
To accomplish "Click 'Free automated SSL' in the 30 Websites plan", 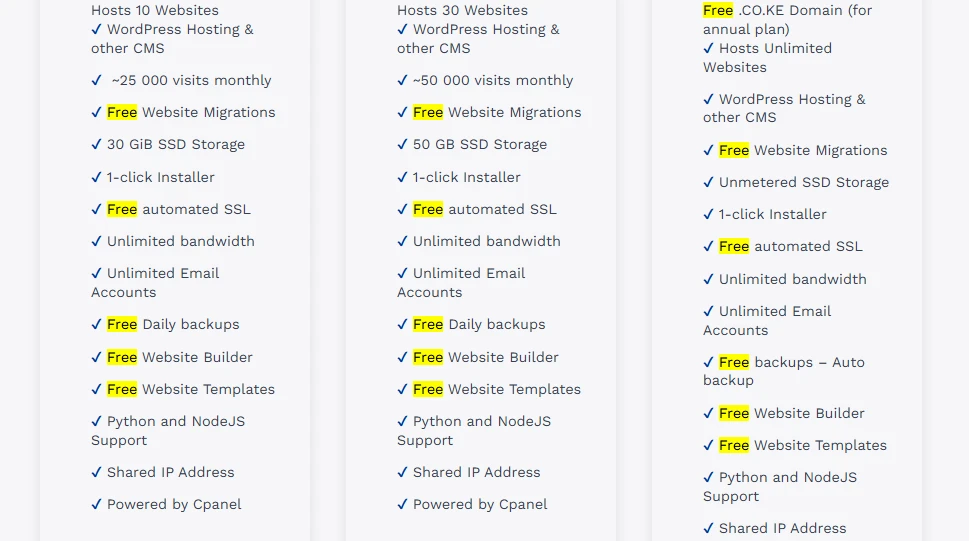I will click(x=484, y=210).
